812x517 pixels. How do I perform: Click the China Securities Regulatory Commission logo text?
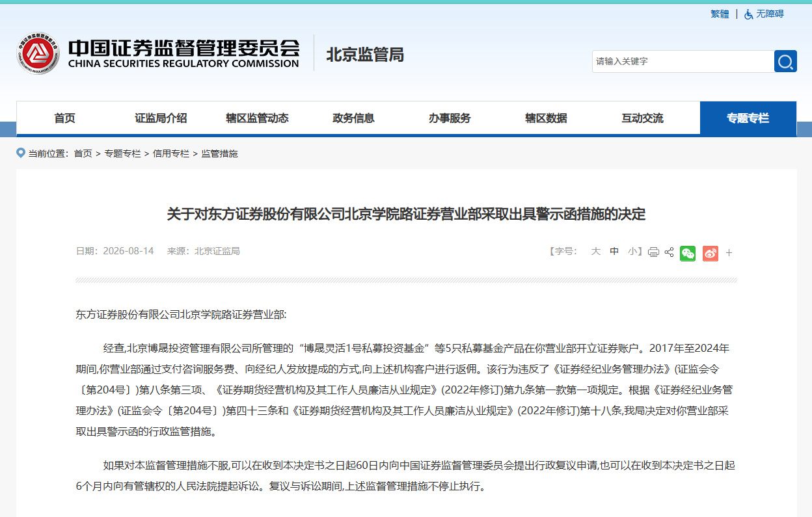183,53
